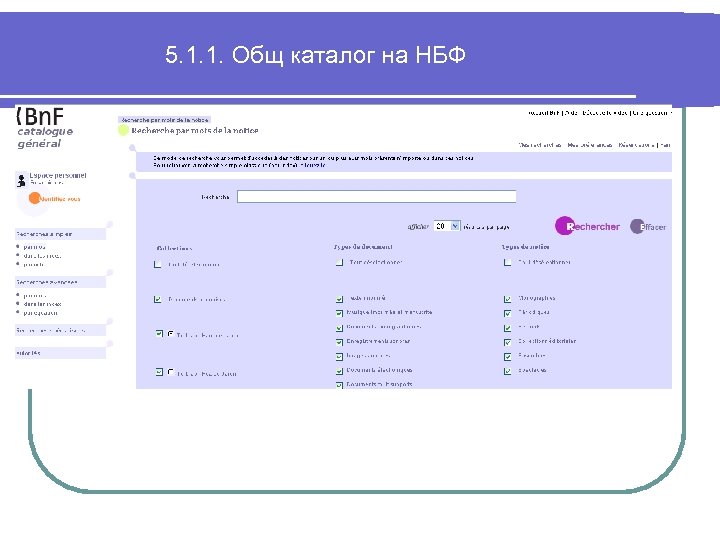
Task: Select the Tolbiac Haut-de-jardin radio button
Action: (x=171, y=334)
